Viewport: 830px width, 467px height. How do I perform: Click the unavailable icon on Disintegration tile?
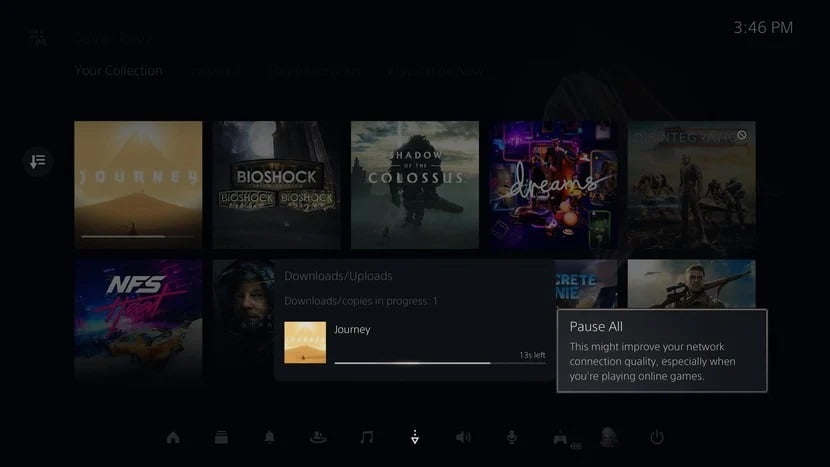click(x=742, y=136)
